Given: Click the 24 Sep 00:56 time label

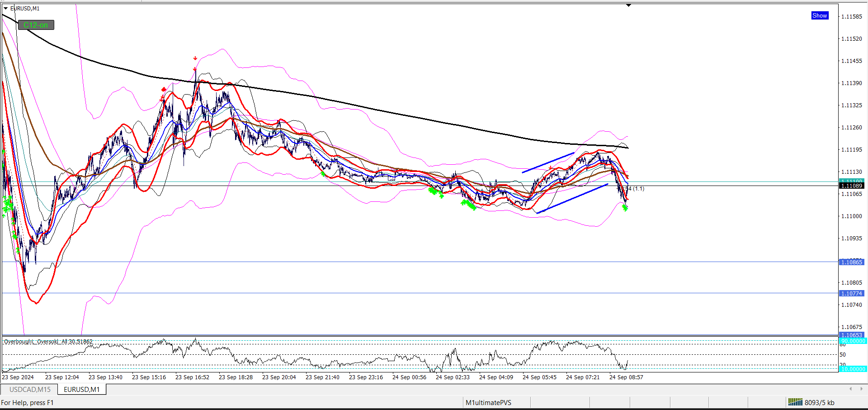Looking at the screenshot, I should point(409,377).
